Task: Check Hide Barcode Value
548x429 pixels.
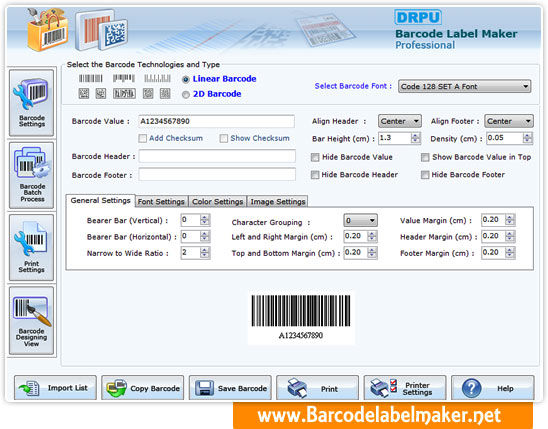Action: [315, 157]
